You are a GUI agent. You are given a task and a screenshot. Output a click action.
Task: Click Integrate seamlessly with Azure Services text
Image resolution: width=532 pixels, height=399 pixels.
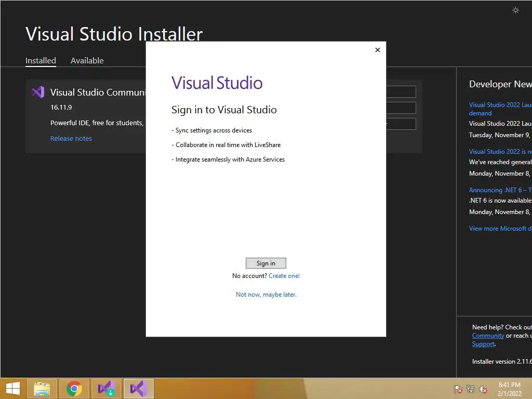pyautogui.click(x=228, y=159)
